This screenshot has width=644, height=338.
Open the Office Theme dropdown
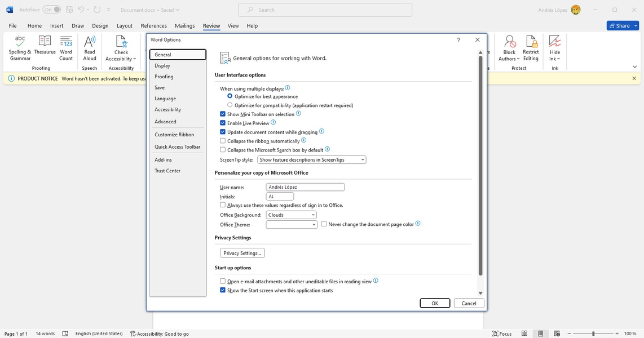coord(291,225)
